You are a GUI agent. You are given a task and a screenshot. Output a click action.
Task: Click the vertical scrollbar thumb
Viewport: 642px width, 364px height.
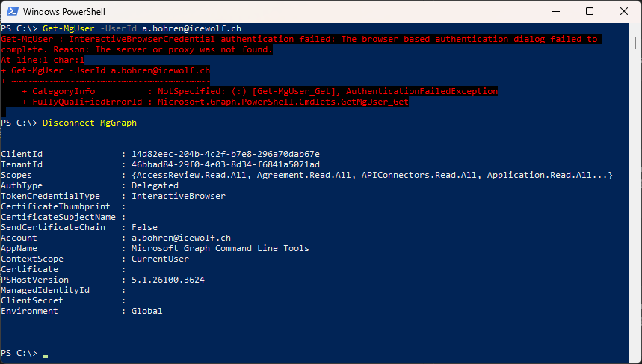pos(635,43)
